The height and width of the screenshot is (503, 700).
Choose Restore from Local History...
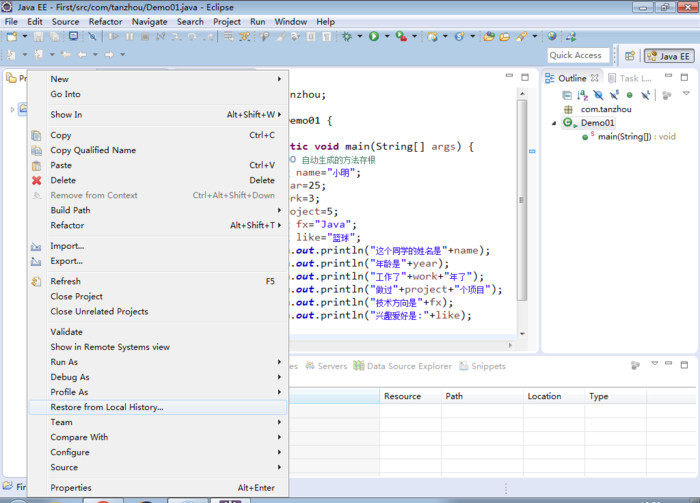[x=158, y=407]
